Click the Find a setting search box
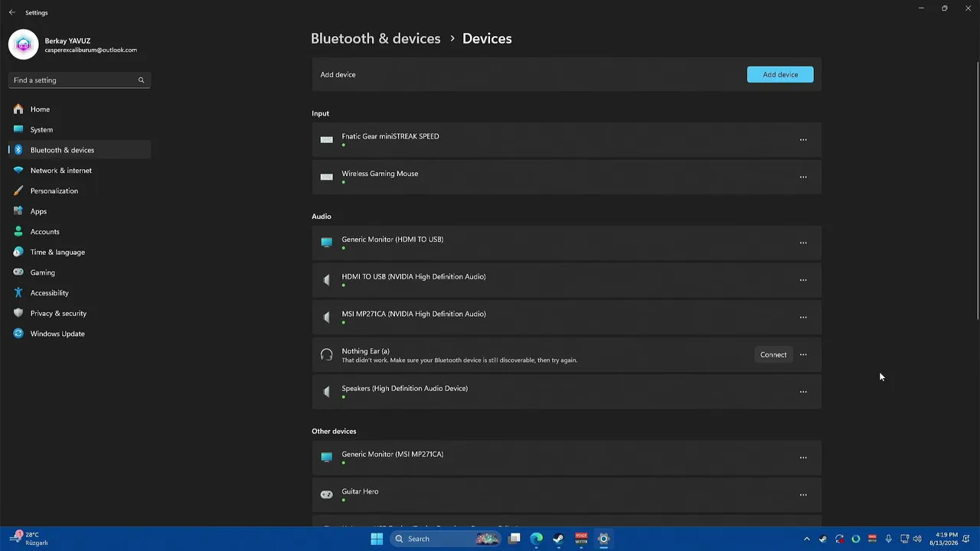 [x=80, y=80]
